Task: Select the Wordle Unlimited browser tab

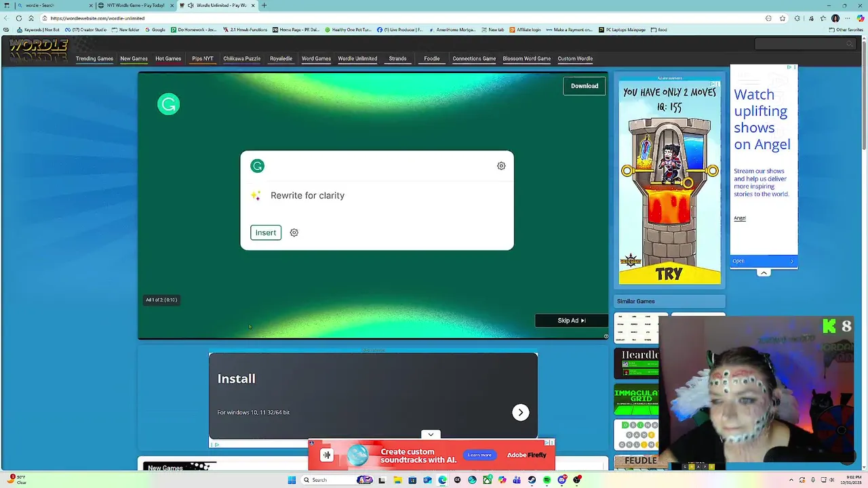Action: [217, 5]
